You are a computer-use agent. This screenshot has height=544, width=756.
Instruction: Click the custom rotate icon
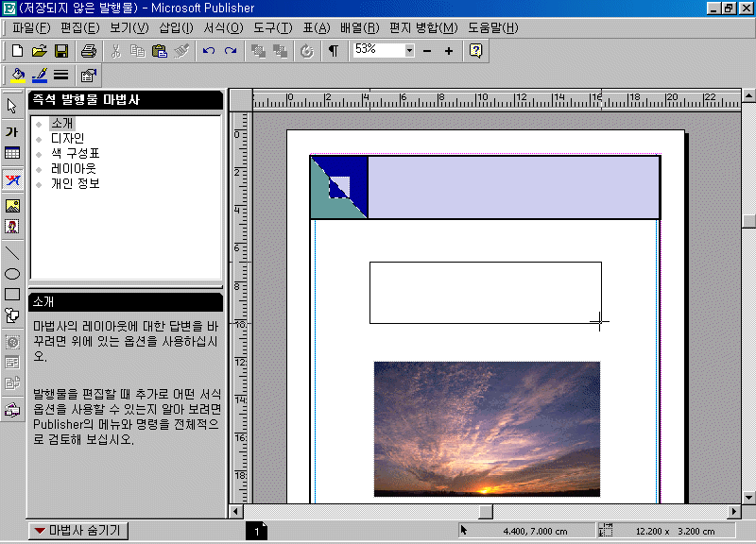(307, 51)
